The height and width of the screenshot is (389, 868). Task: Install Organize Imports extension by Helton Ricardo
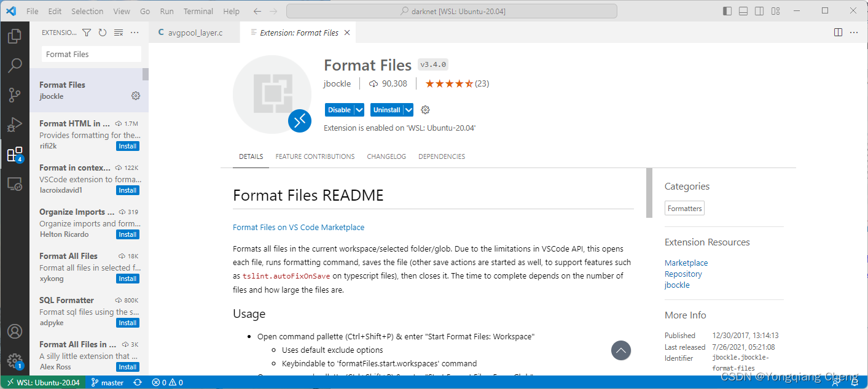click(x=128, y=234)
